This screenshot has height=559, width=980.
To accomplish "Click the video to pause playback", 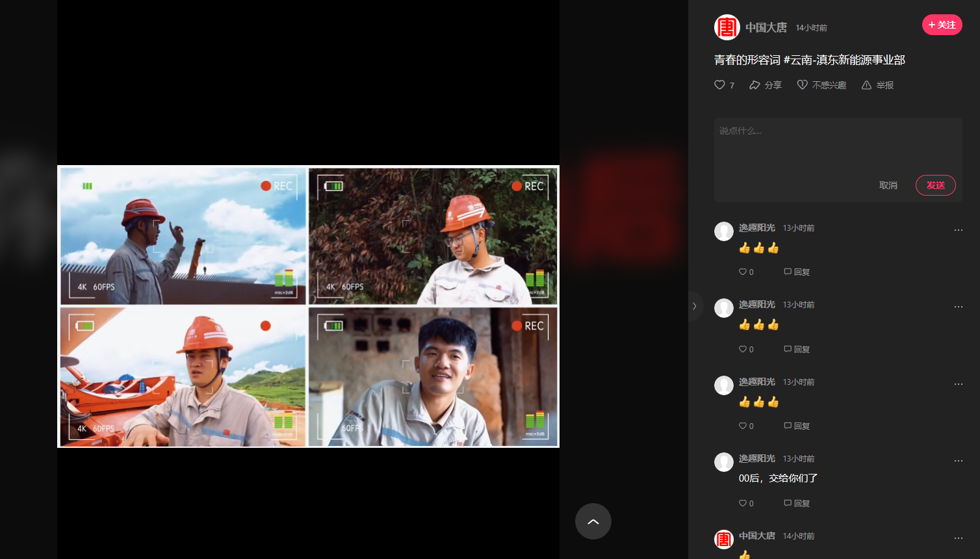I will click(308, 306).
